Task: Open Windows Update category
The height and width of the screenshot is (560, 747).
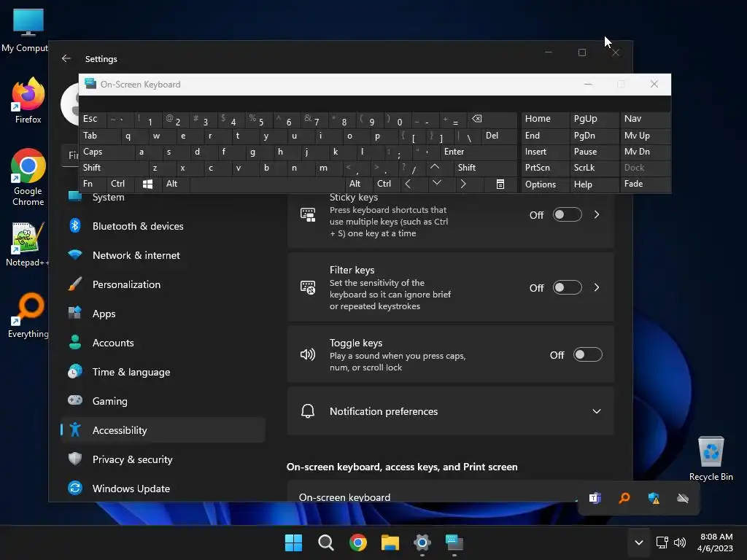Action: click(163, 489)
